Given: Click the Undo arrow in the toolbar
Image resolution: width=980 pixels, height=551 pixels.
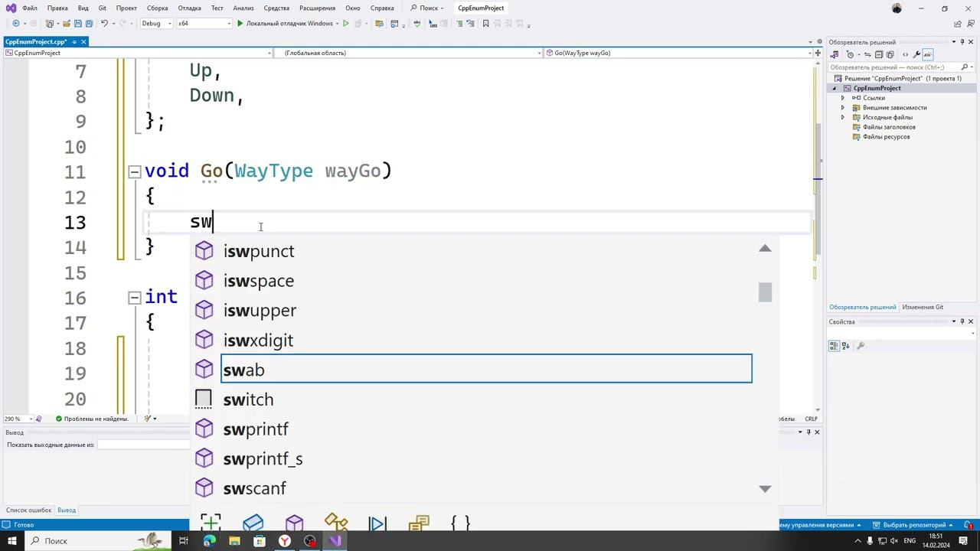Looking at the screenshot, I should (105, 24).
